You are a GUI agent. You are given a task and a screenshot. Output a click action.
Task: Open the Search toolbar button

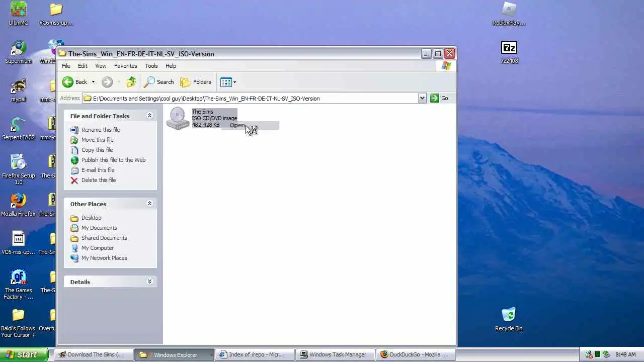[159, 82]
